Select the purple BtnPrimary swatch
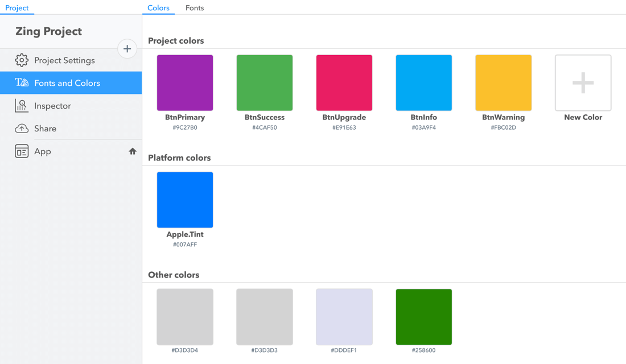Image resolution: width=626 pixels, height=364 pixels. pos(185,83)
